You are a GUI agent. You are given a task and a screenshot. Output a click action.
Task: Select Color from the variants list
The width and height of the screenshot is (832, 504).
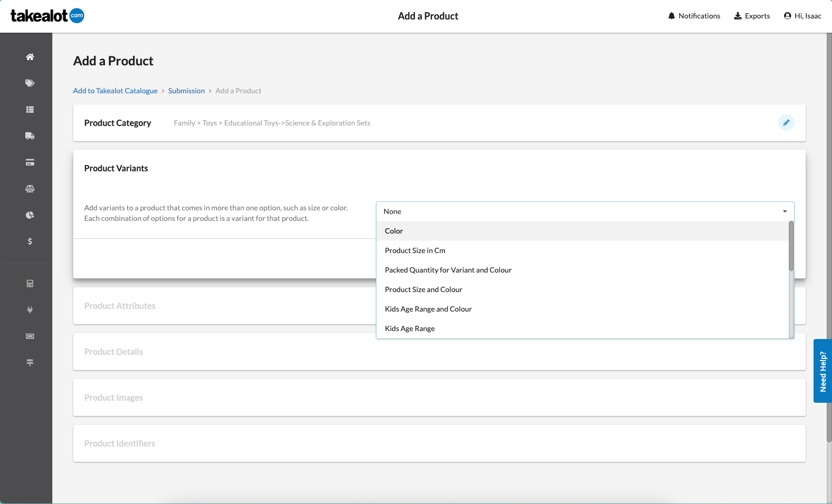click(x=394, y=231)
